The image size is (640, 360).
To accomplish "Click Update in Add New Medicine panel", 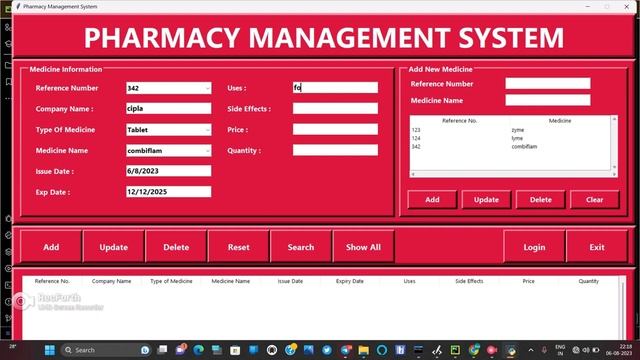I will click(487, 200).
